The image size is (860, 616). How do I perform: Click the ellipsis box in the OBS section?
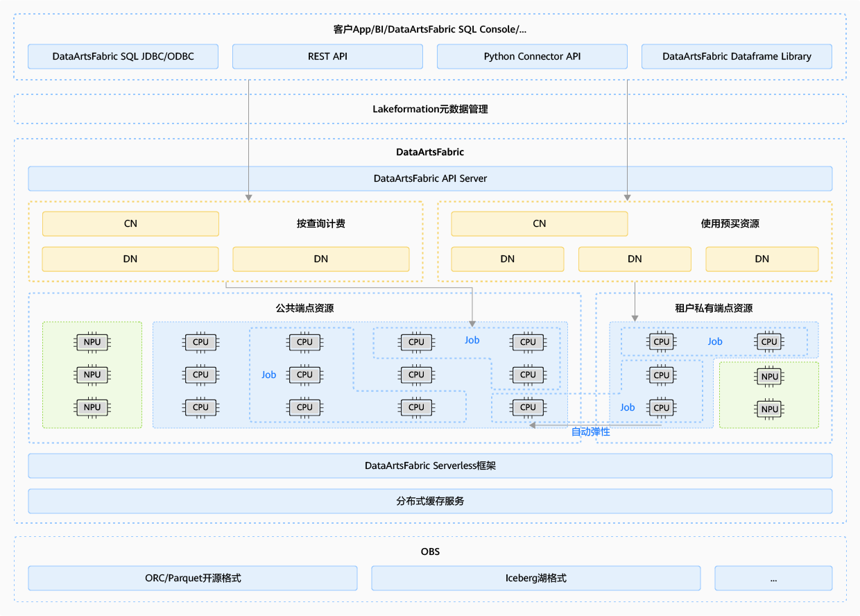click(x=773, y=578)
